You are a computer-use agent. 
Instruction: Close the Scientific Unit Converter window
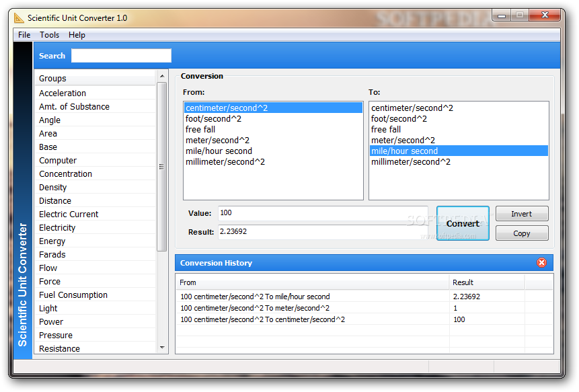click(545, 15)
